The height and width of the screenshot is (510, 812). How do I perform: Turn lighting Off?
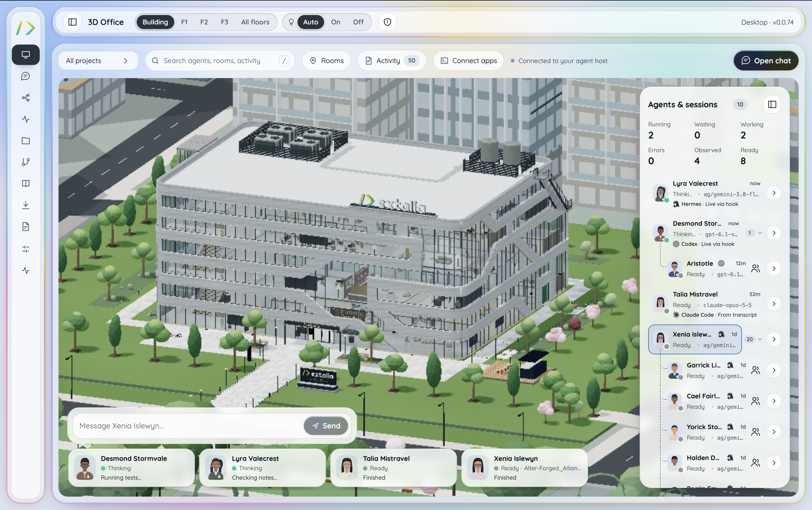(358, 22)
